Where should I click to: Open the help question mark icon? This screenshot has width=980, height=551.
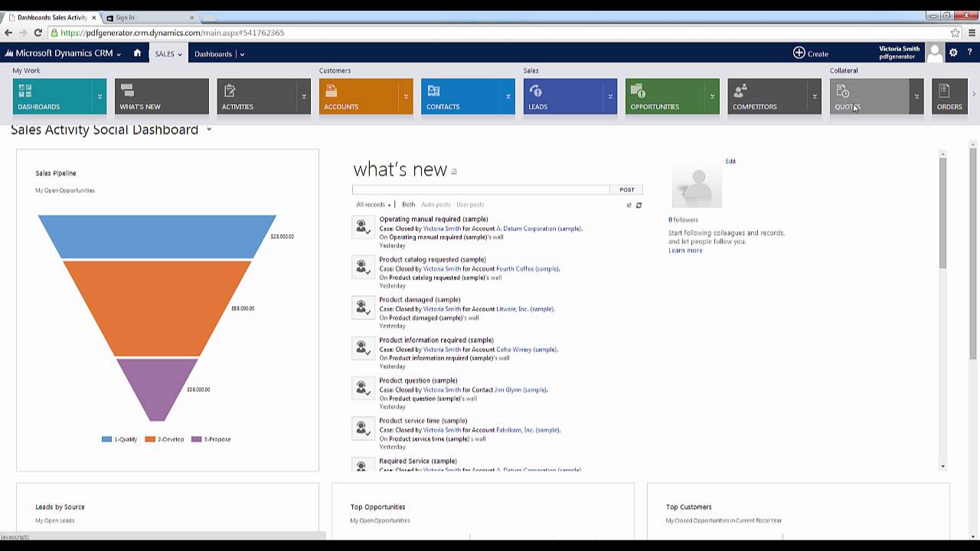[x=969, y=53]
